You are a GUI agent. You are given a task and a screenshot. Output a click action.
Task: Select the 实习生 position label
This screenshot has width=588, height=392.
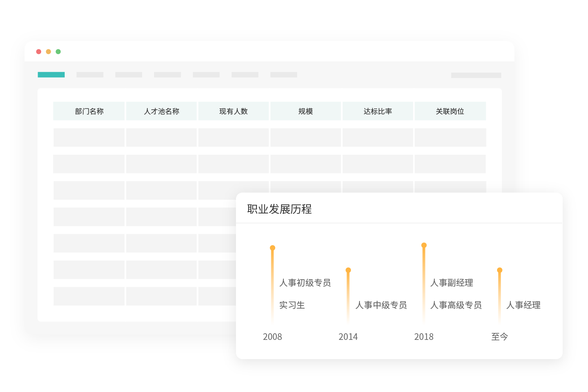pos(292,305)
